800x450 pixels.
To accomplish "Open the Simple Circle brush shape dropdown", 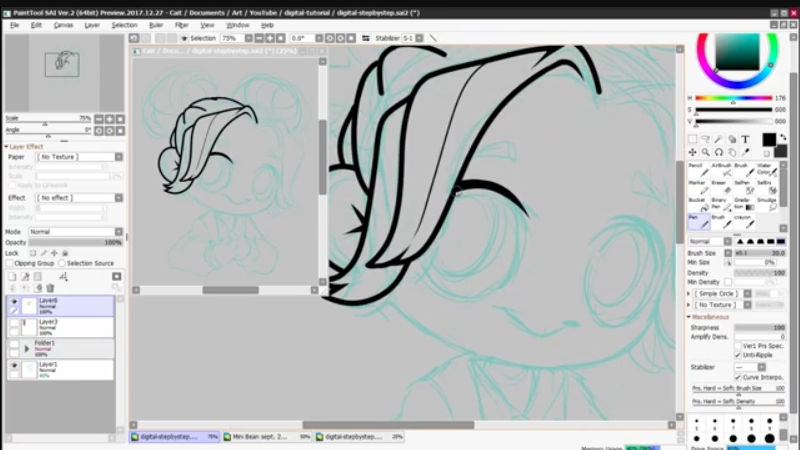I will tap(721, 293).
